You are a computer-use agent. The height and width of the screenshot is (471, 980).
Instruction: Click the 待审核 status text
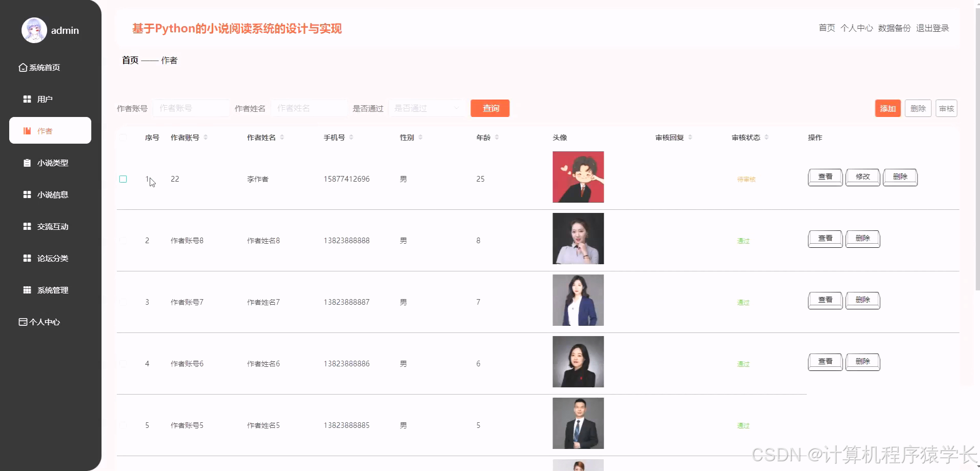pos(746,180)
